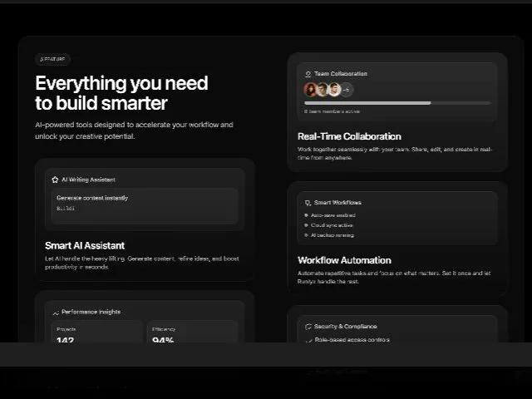Click the Projects 142 stat tile
The image size is (532, 399).
pos(97,332)
